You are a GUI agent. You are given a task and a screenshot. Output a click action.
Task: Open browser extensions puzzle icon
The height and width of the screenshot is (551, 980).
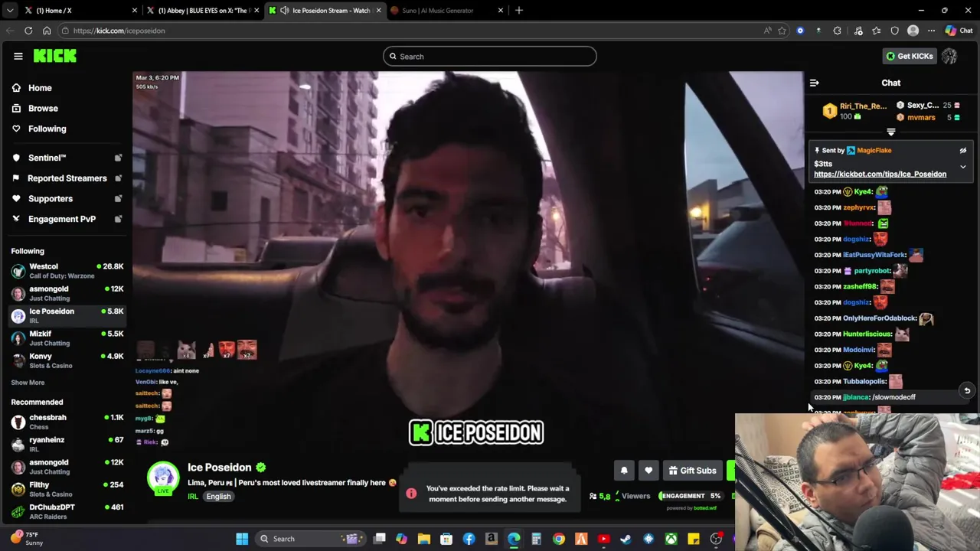pyautogui.click(x=837, y=31)
